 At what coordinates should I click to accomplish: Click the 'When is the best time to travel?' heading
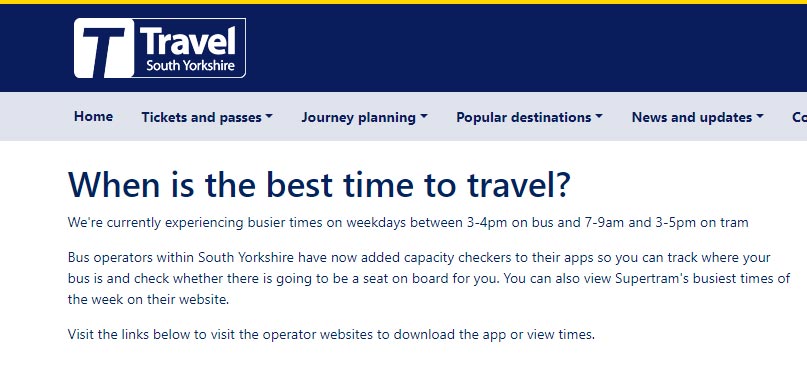(x=319, y=184)
